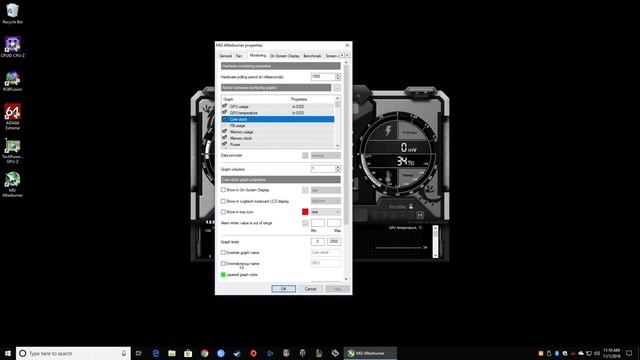
Task: Select the Monitoring tab
Action: 258,56
